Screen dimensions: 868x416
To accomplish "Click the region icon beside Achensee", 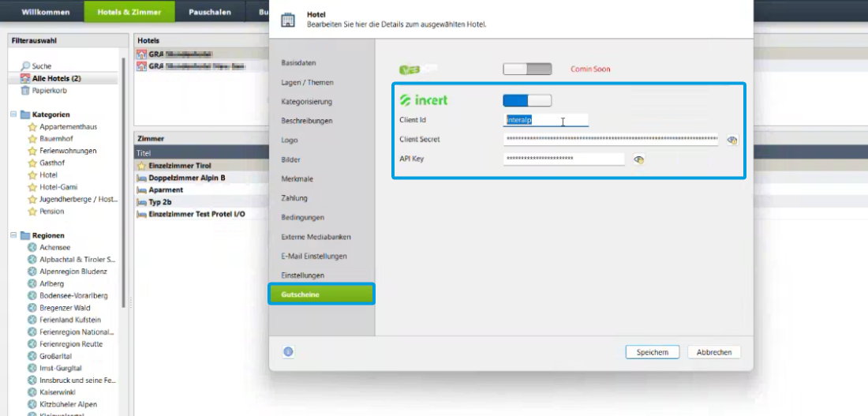I will [32, 248].
